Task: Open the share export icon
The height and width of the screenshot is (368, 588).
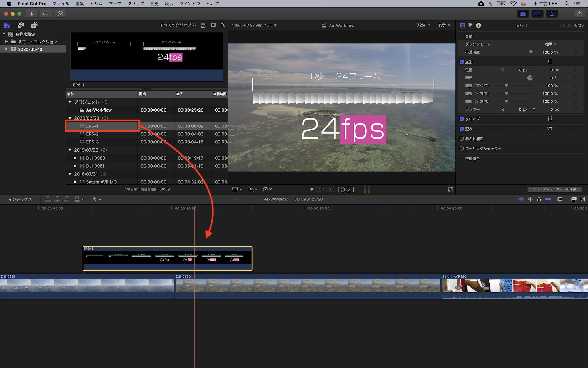Action: click(x=579, y=14)
